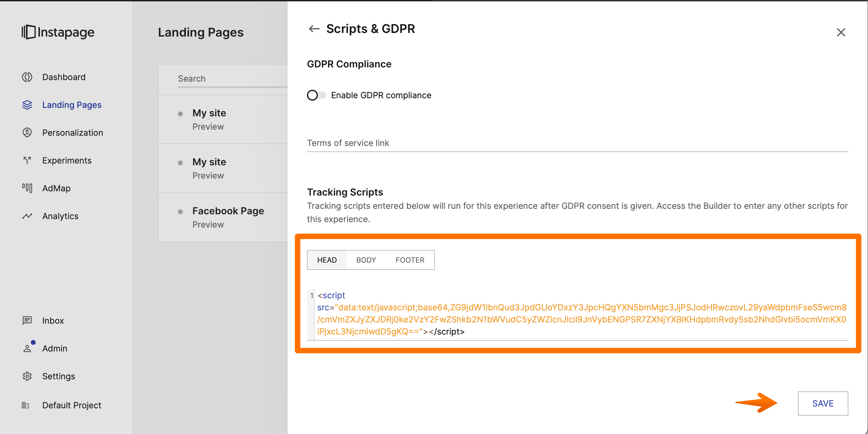Click the Settings gear icon
The height and width of the screenshot is (434, 868).
tap(27, 376)
